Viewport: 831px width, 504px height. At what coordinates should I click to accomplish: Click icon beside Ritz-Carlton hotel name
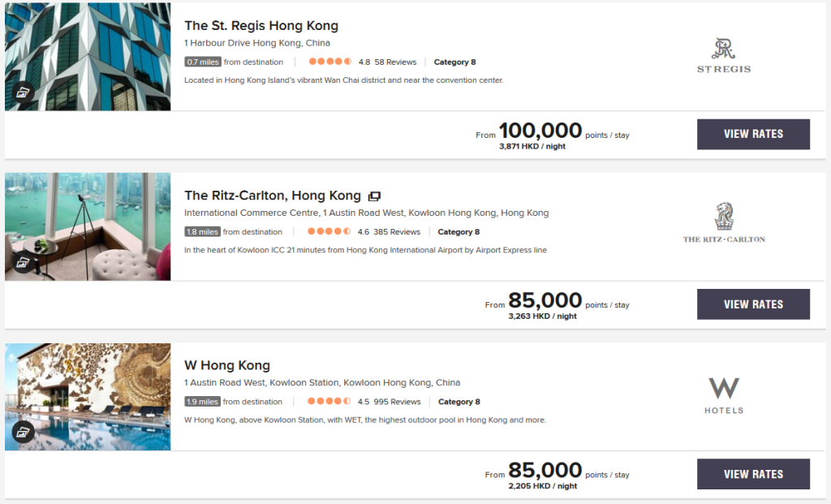point(374,196)
